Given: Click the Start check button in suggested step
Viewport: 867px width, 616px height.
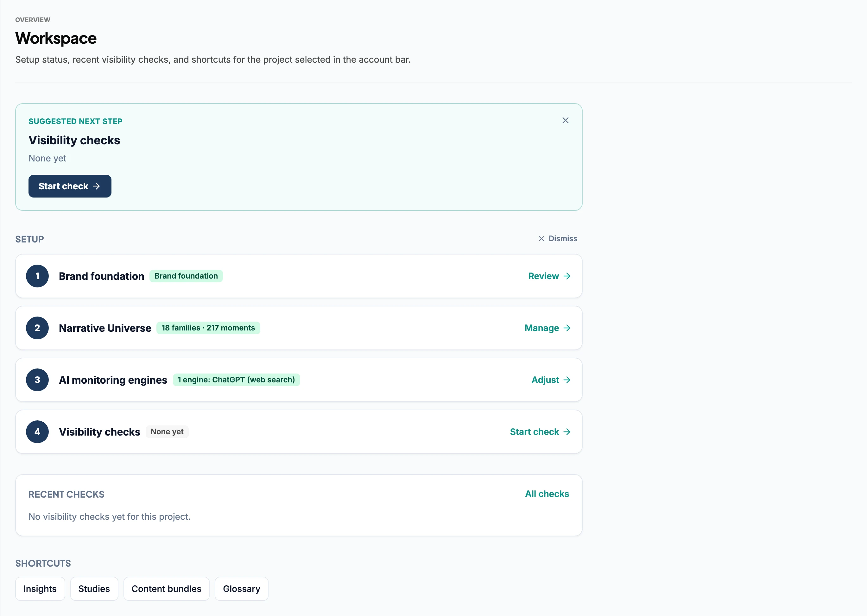Looking at the screenshot, I should (x=70, y=186).
